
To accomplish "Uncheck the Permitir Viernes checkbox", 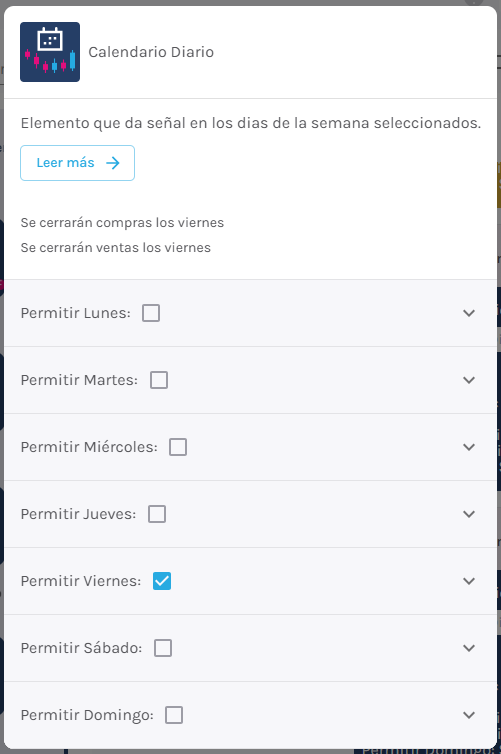I will [162, 581].
